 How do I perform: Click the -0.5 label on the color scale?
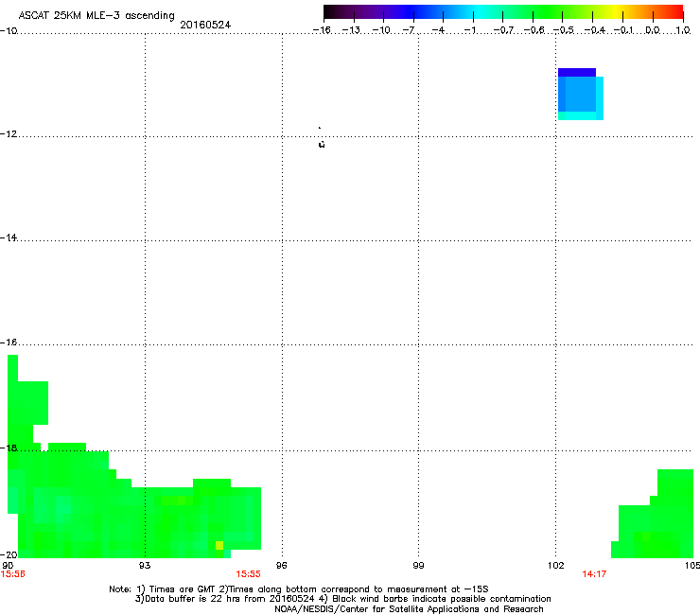pyautogui.click(x=564, y=30)
